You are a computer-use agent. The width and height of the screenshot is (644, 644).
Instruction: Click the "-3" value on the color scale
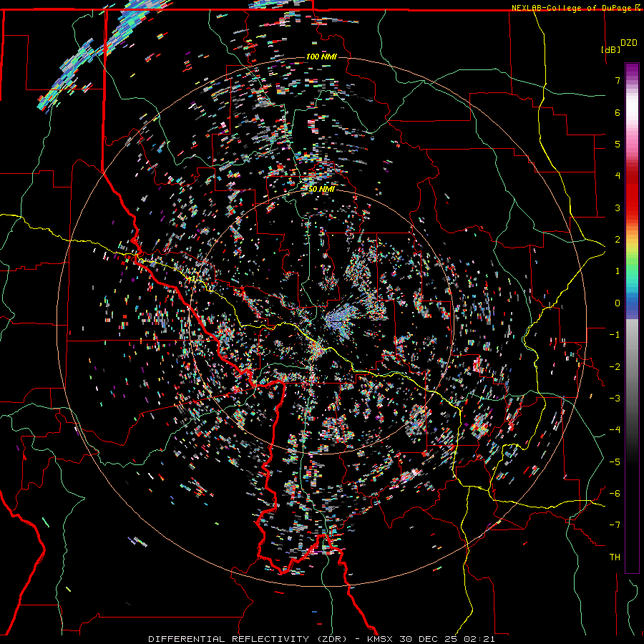coord(615,398)
